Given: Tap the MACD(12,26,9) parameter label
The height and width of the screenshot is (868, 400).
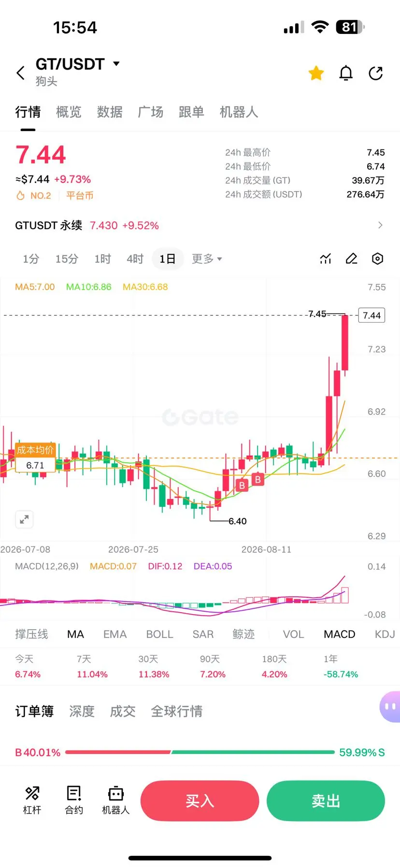Looking at the screenshot, I should pos(47,566).
